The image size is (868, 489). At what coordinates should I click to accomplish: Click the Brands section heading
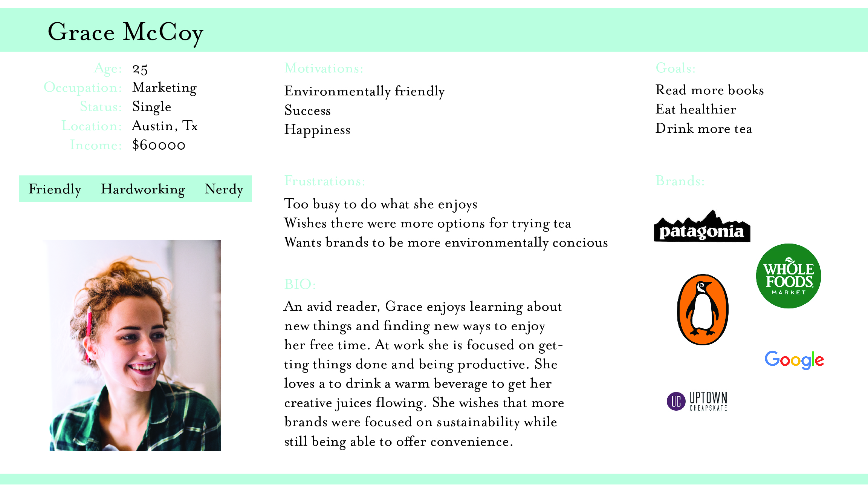tap(680, 181)
